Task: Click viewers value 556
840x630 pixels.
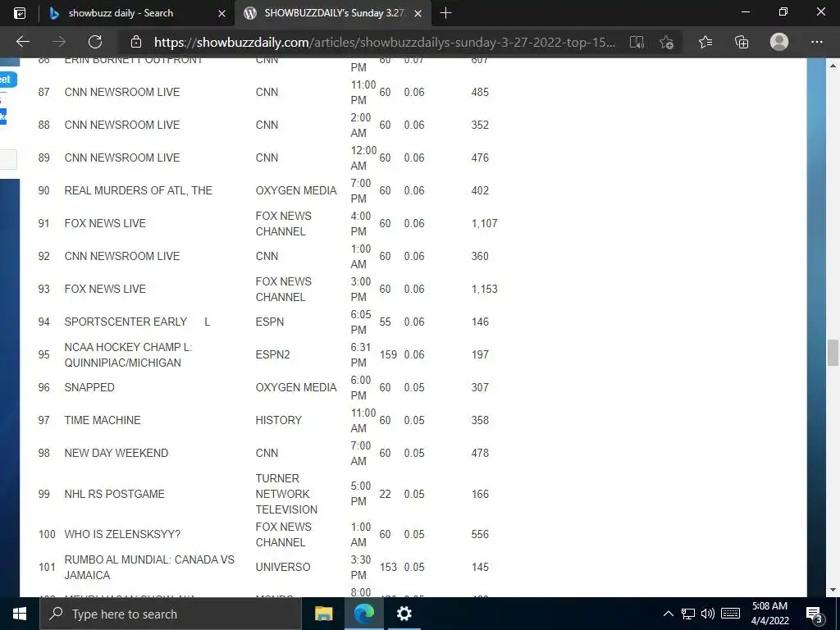Action: tap(480, 534)
